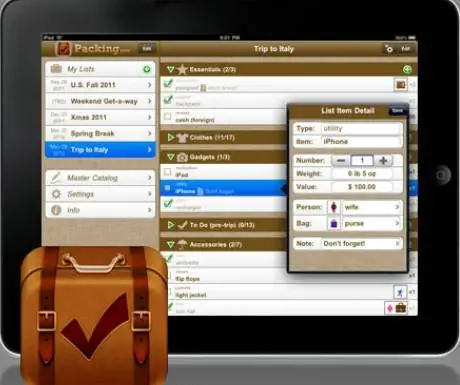
Task: Add a new list with green plus in My Lists
Action: point(147,69)
